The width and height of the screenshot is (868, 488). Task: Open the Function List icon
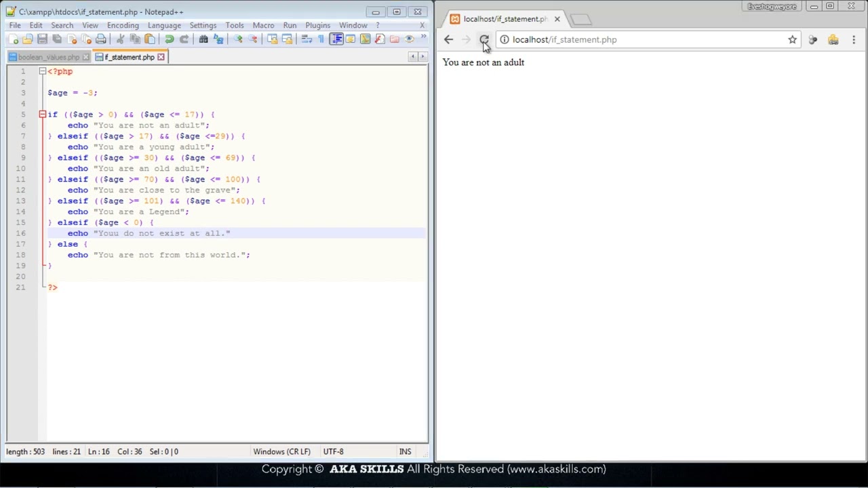coord(380,39)
